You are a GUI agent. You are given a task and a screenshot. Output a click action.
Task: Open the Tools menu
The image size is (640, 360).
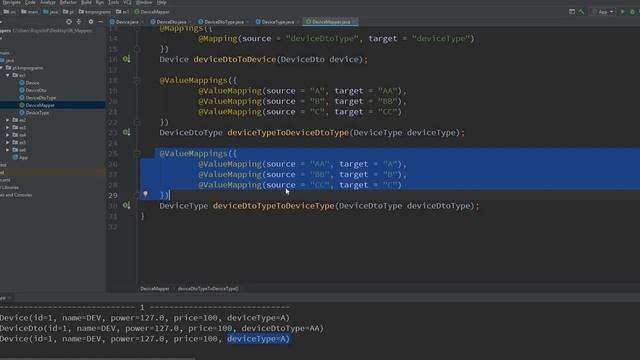click(113, 2)
